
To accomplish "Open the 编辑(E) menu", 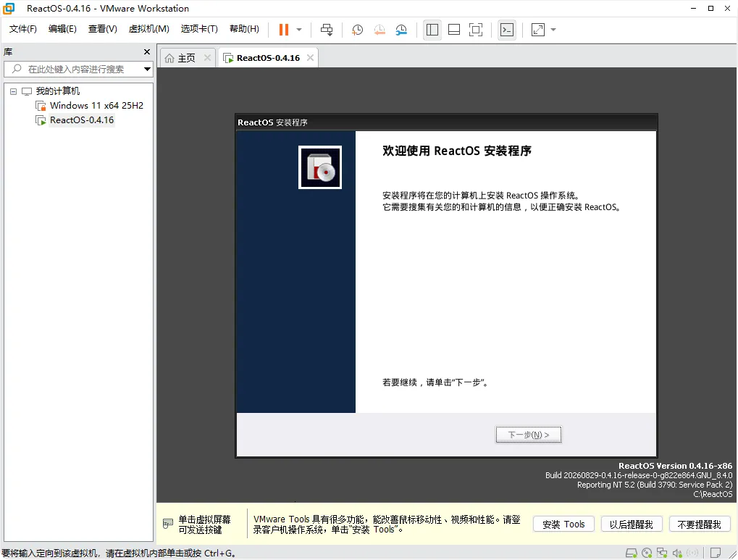I will tap(62, 29).
